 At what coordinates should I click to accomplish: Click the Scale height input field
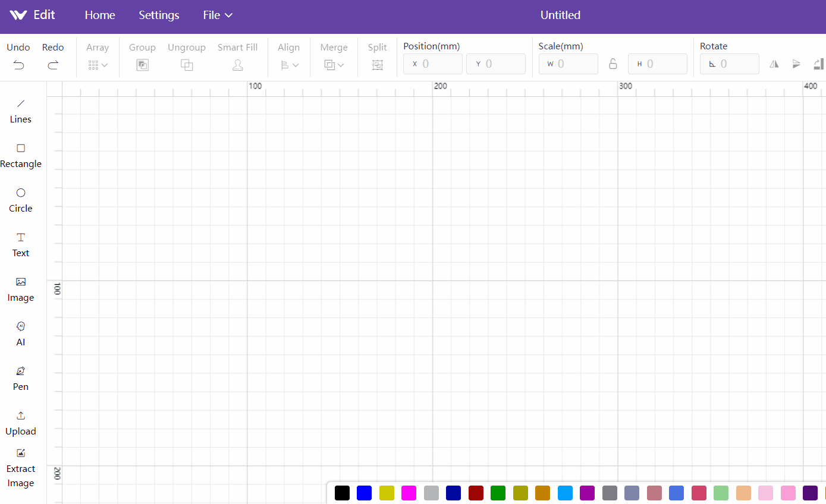(x=658, y=64)
